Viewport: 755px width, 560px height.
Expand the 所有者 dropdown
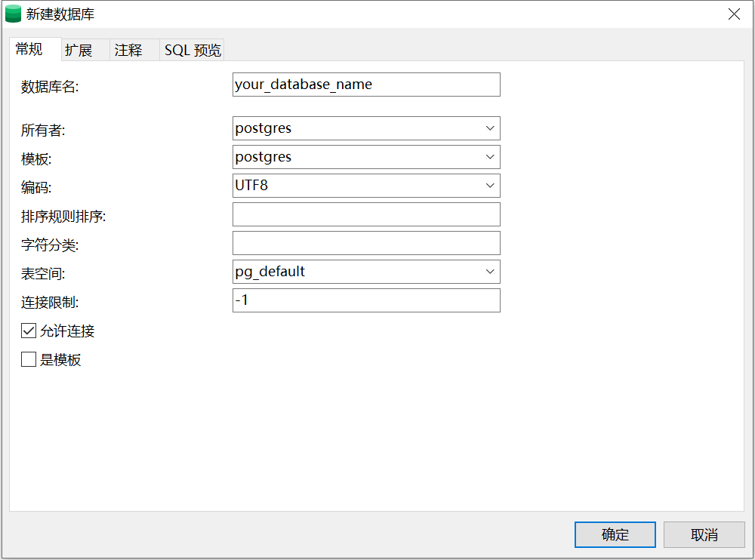[x=490, y=128]
